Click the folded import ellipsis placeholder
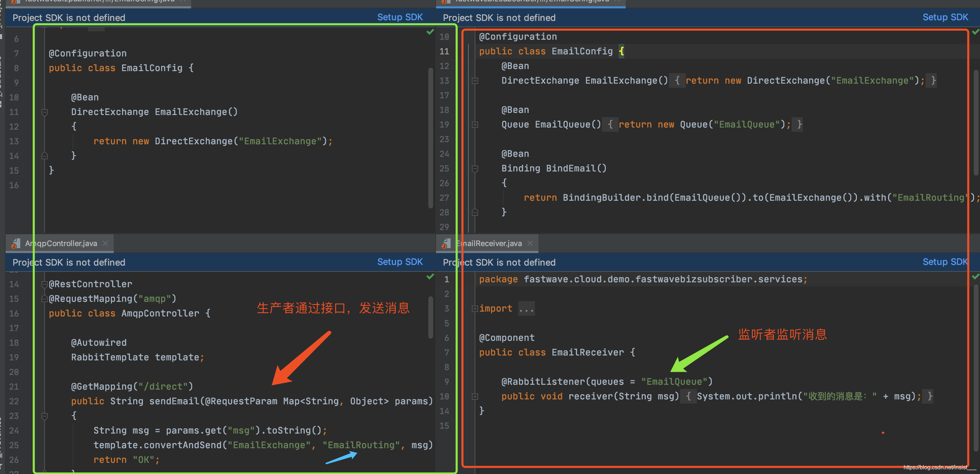The width and height of the screenshot is (980, 474). pyautogui.click(x=527, y=309)
